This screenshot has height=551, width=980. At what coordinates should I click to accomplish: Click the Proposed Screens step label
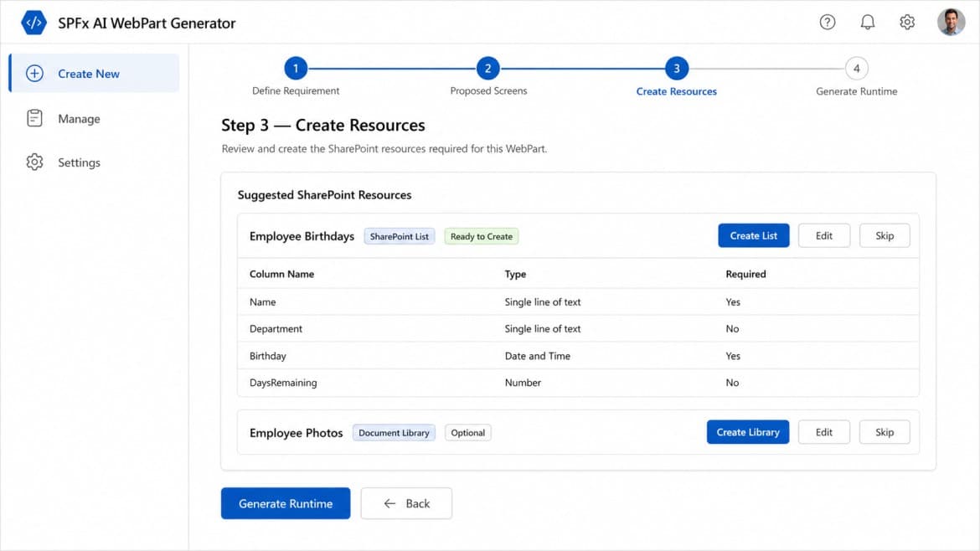point(489,90)
